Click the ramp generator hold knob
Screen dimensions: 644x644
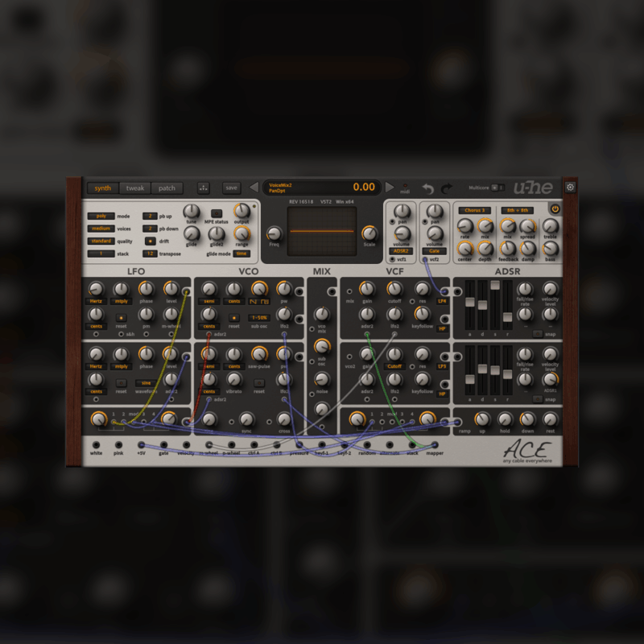[505, 419]
